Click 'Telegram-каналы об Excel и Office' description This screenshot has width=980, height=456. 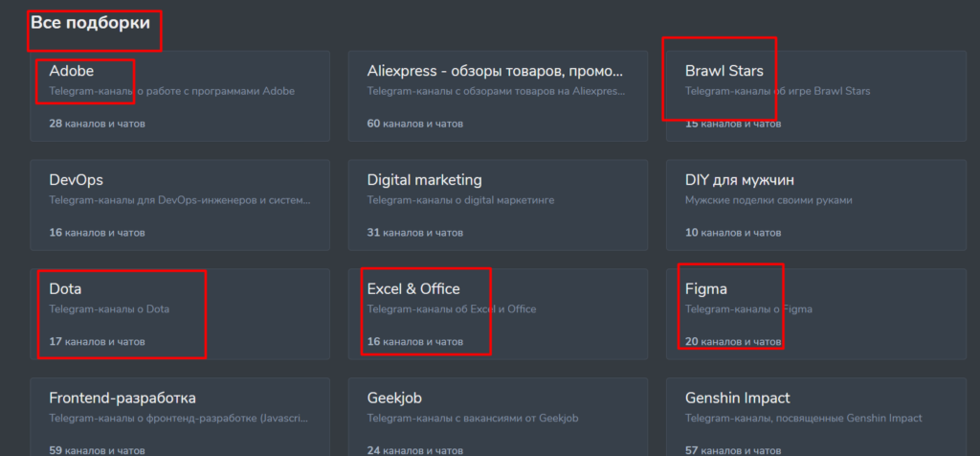pyautogui.click(x=452, y=309)
